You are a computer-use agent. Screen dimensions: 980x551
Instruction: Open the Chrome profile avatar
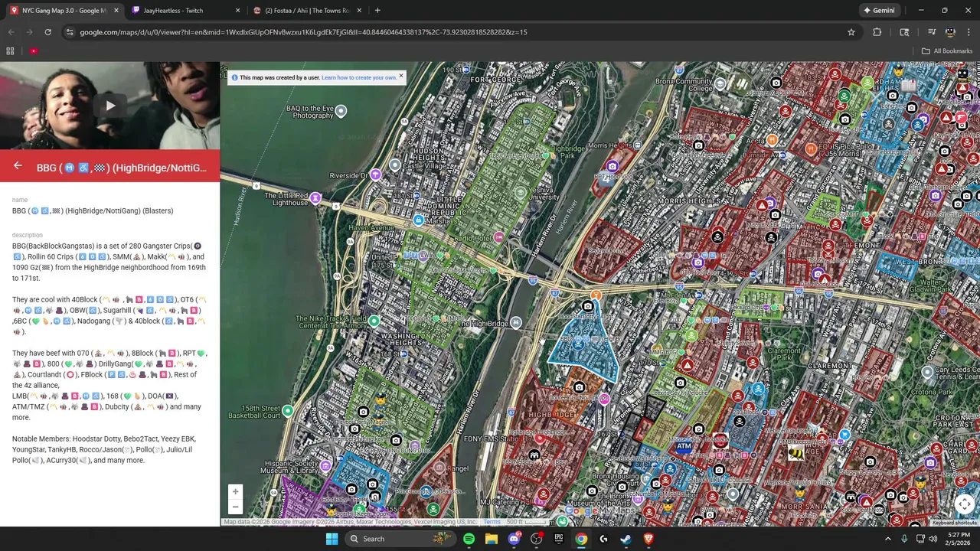click(x=950, y=32)
